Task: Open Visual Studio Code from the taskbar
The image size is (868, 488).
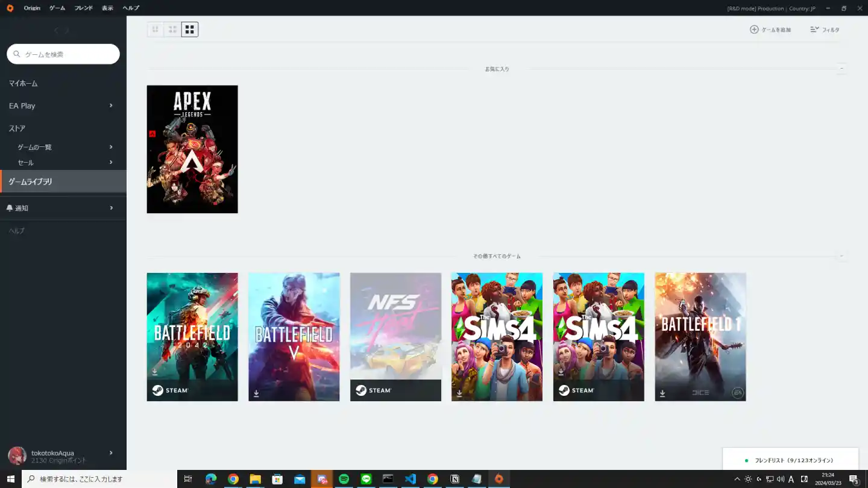Action: coord(410,479)
